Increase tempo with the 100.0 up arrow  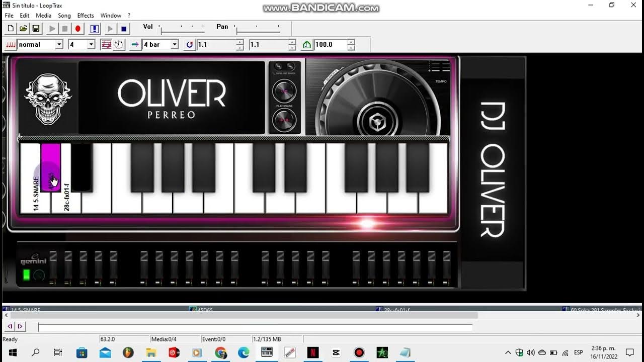click(351, 42)
